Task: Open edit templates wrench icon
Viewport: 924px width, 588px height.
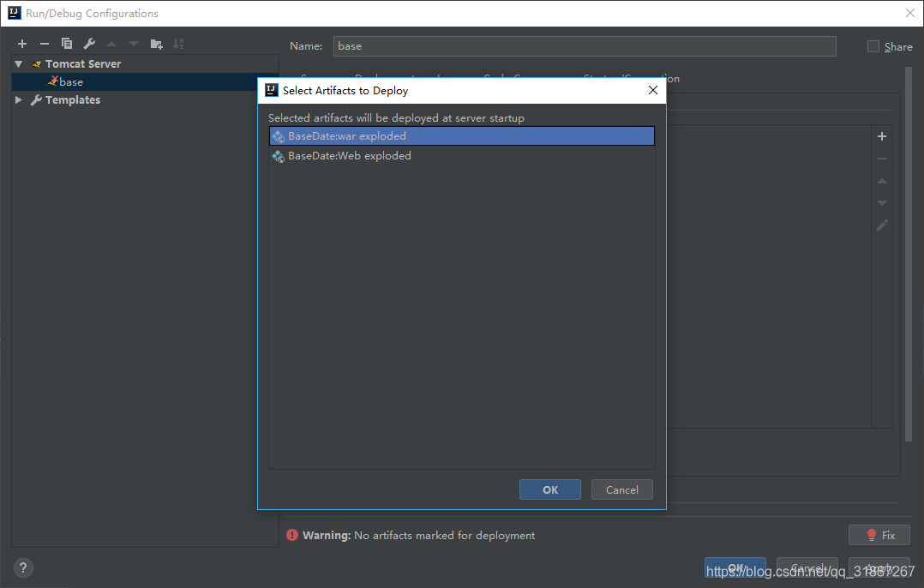Action: (x=89, y=44)
